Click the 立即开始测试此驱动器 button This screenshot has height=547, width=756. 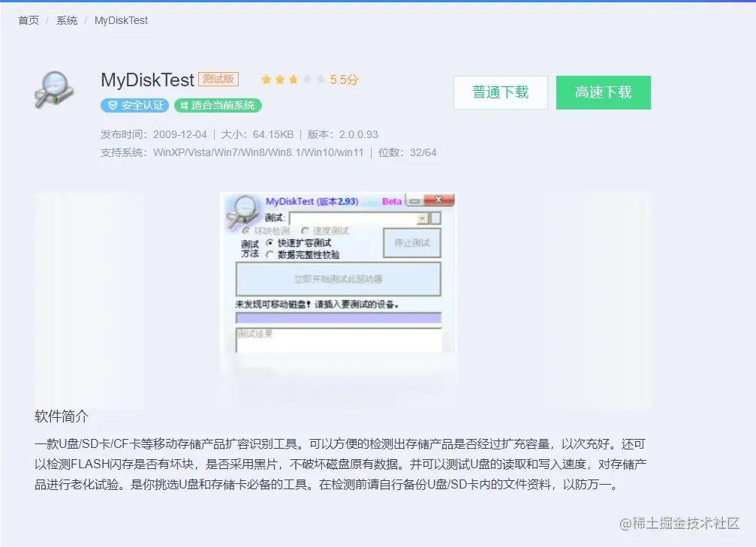338,279
